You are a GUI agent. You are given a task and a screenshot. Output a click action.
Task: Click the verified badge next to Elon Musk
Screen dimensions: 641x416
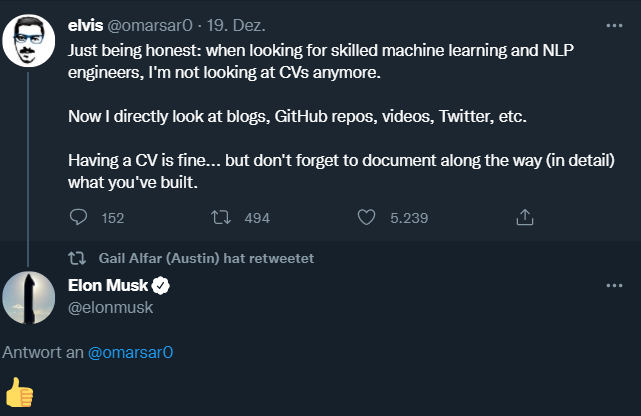click(x=160, y=286)
